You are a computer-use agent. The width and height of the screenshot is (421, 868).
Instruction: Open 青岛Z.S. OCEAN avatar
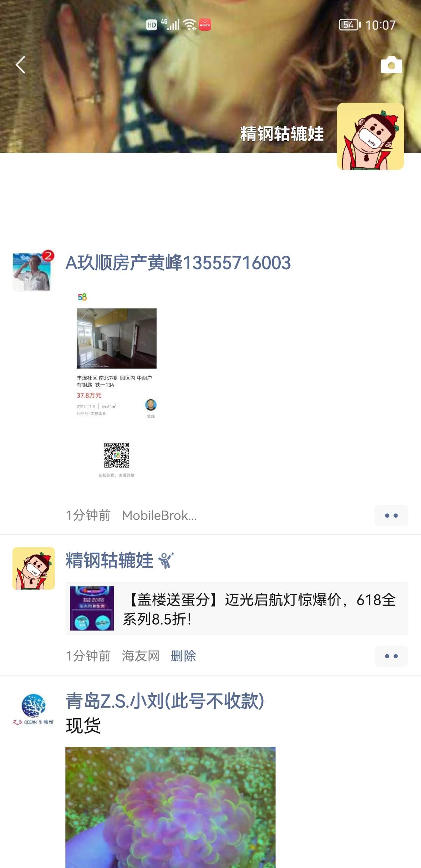[x=34, y=709]
